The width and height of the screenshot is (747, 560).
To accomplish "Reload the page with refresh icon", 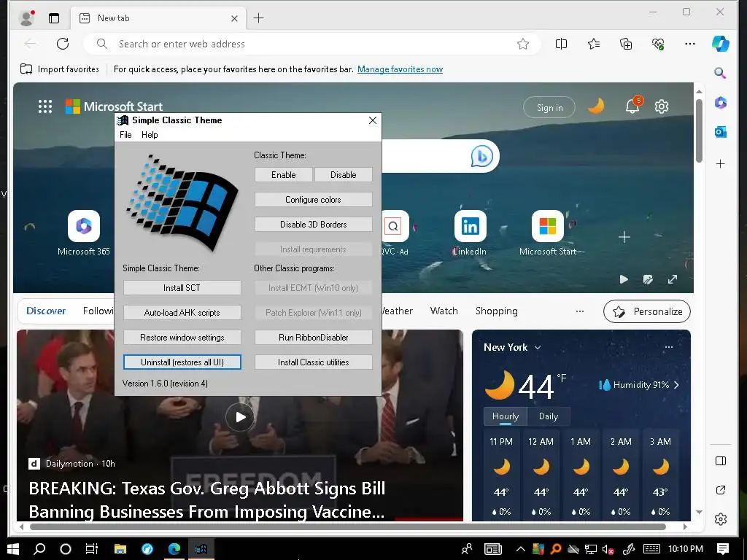I will pos(63,44).
